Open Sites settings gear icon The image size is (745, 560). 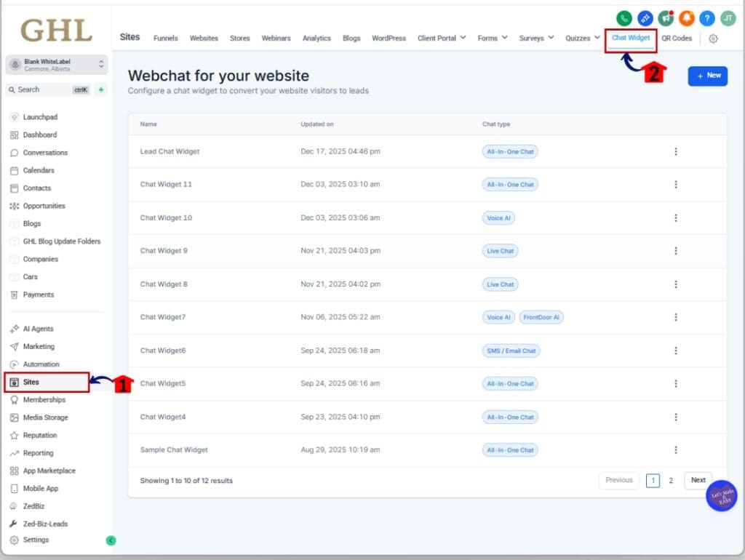[713, 39]
